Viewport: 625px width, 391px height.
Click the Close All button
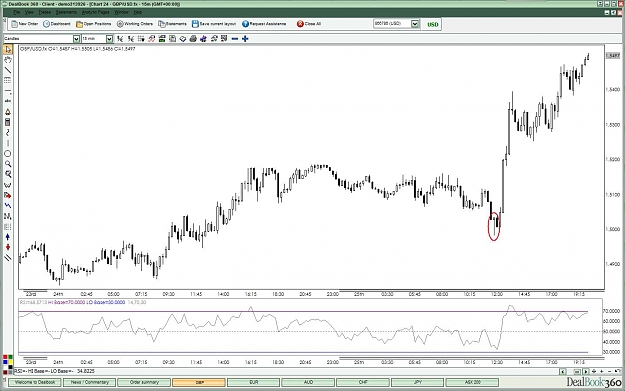309,24
